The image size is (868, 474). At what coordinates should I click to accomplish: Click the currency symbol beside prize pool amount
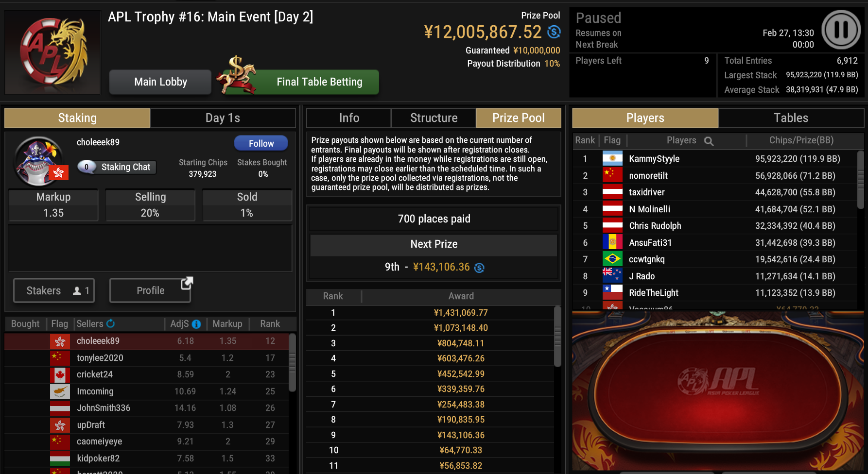554,32
